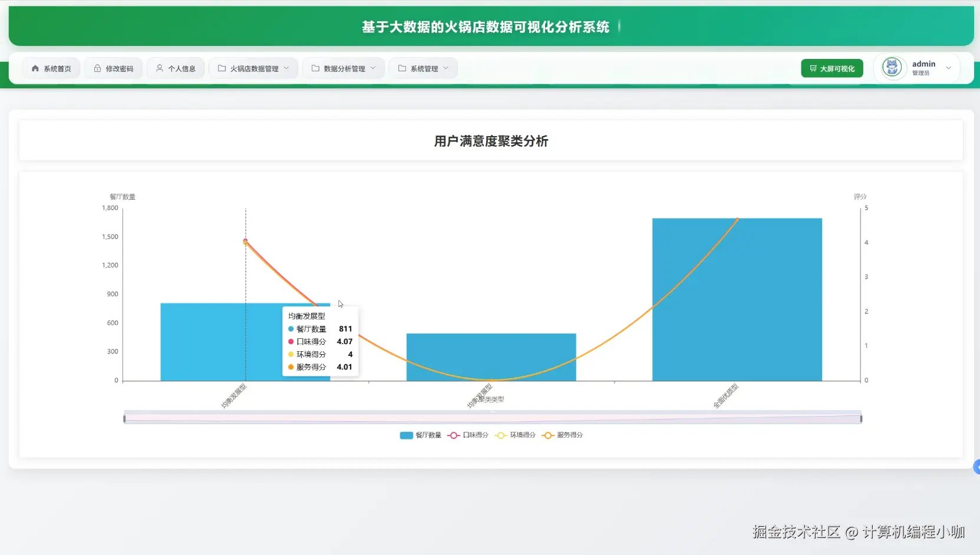980x555 pixels.
Task: Open 个人信息 menu item
Action: [x=176, y=68]
